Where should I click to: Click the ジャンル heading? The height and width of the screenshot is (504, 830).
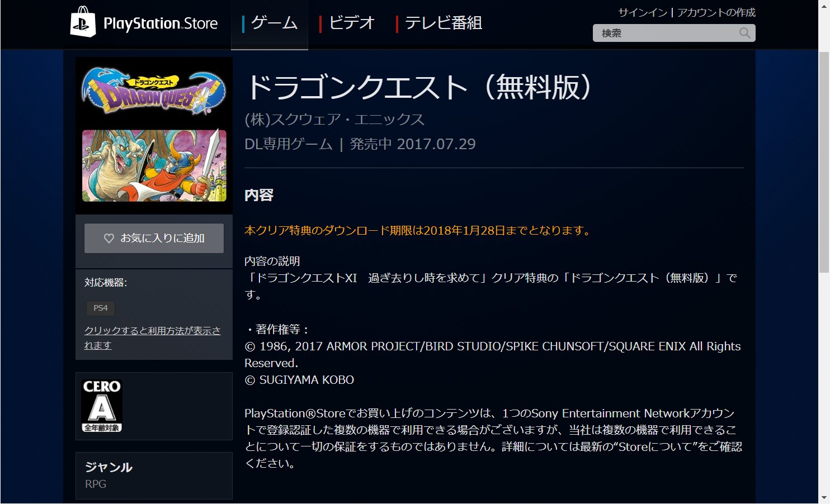click(x=109, y=467)
